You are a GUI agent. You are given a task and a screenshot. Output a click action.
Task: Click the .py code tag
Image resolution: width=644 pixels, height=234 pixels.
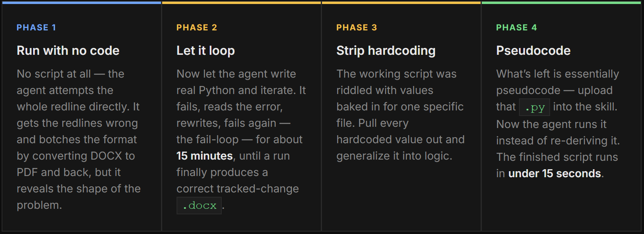pyautogui.click(x=535, y=107)
